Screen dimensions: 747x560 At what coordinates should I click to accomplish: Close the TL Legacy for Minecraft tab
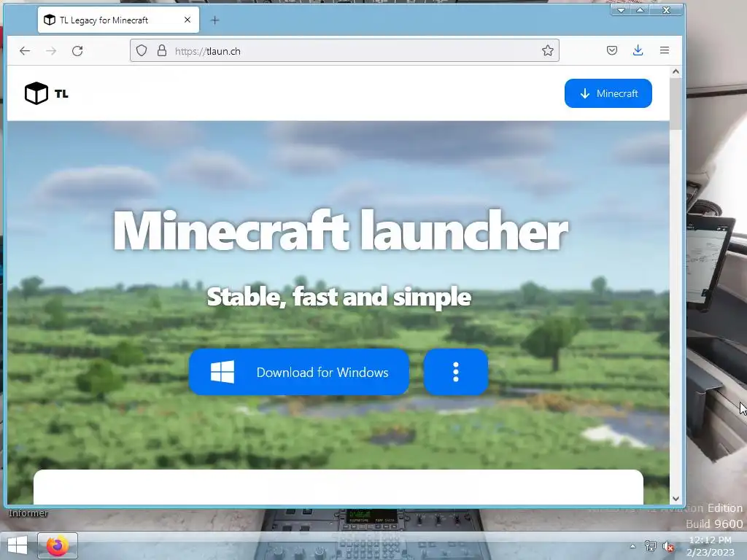point(187,20)
